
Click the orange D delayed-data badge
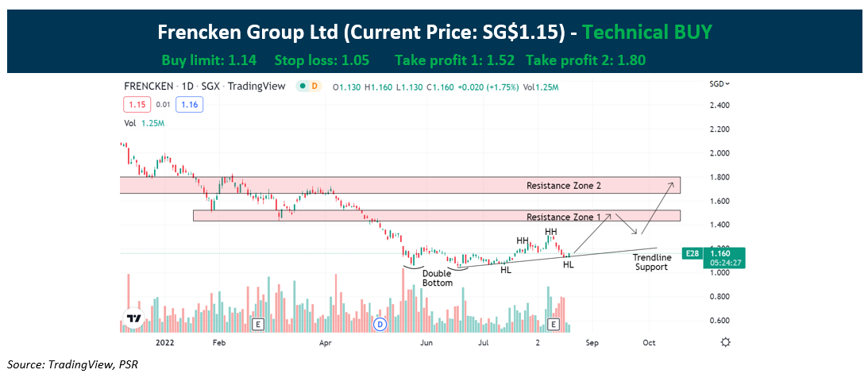point(314,87)
